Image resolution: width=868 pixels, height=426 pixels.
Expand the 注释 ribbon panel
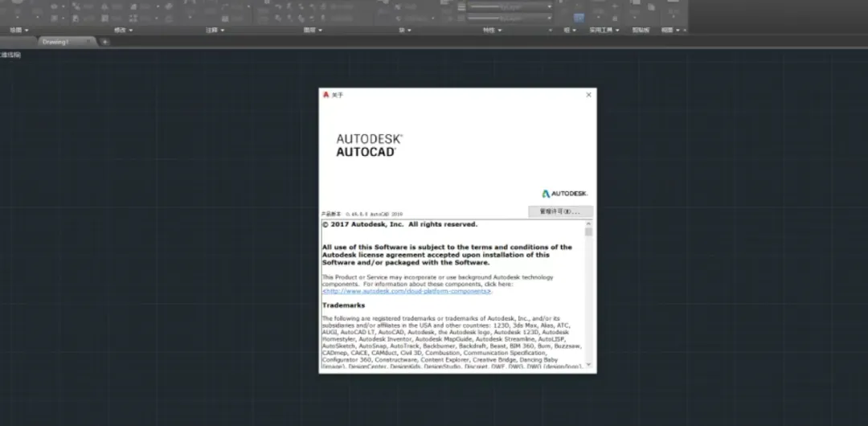click(x=215, y=30)
